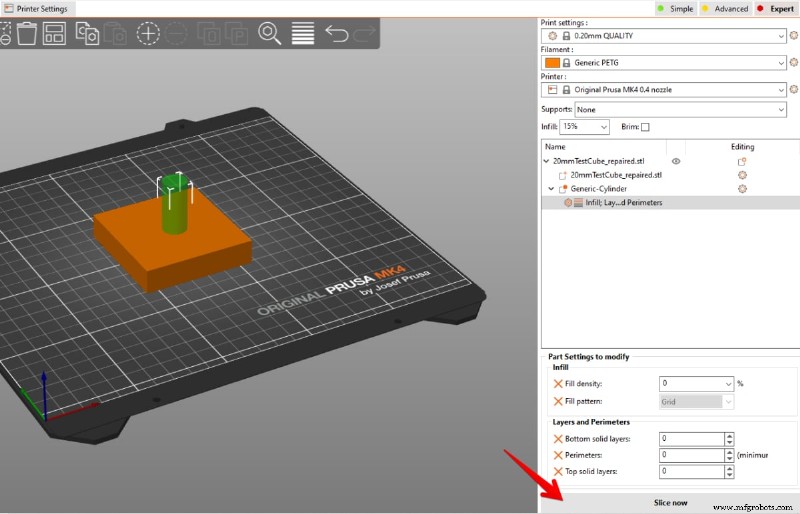Image resolution: width=800 pixels, height=514 pixels.
Task: Click the gear beside the Printer dropdown
Action: point(793,89)
